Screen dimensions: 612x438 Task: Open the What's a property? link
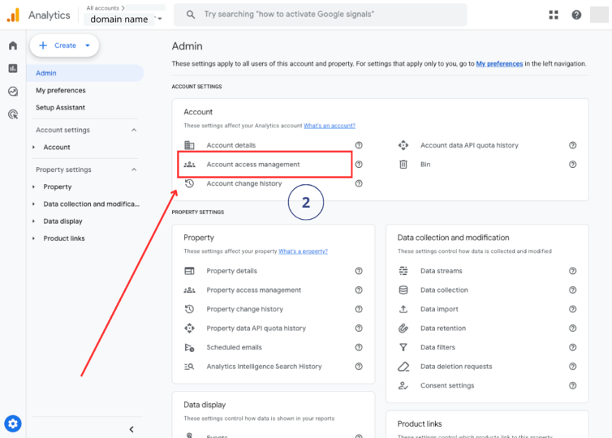(303, 251)
